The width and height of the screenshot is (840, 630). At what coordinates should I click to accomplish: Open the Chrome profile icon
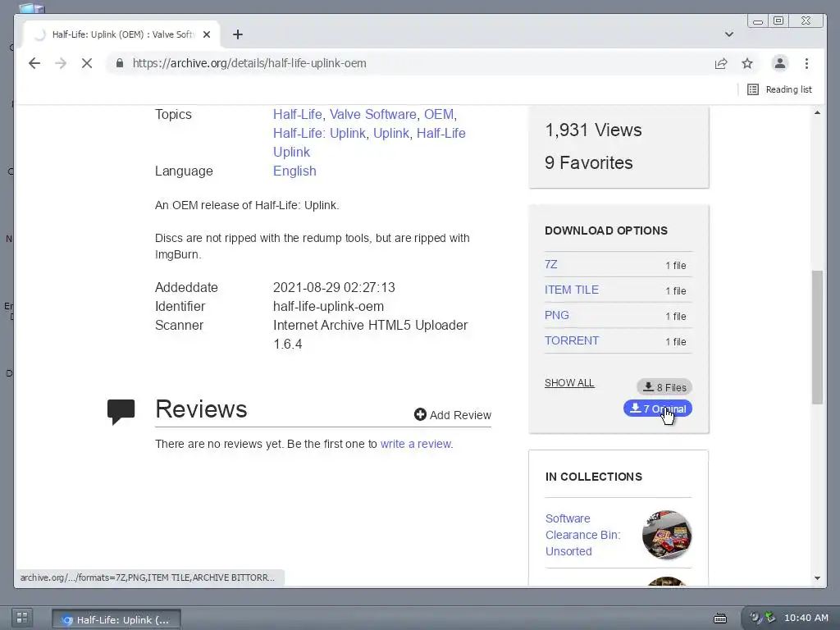click(x=780, y=63)
